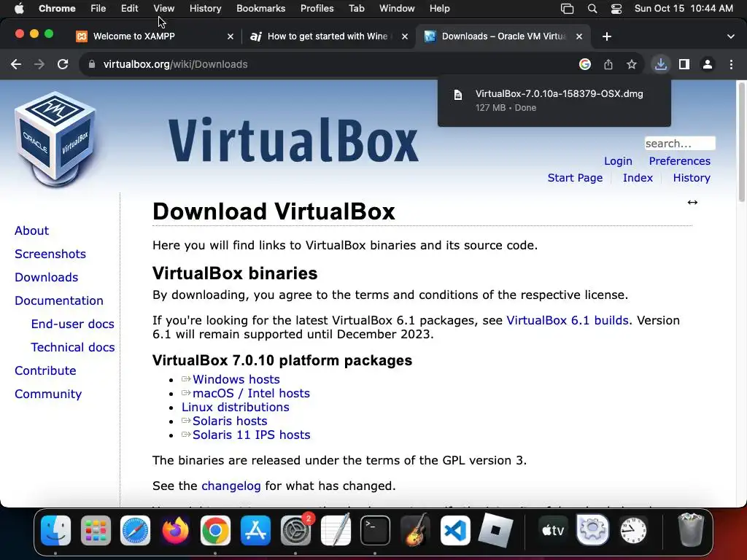This screenshot has height=560, width=747.
Task: Open the Edit menu
Action: pyautogui.click(x=129, y=9)
